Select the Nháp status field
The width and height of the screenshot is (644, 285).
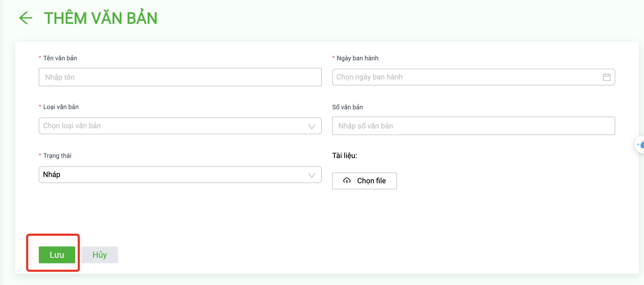[180, 175]
